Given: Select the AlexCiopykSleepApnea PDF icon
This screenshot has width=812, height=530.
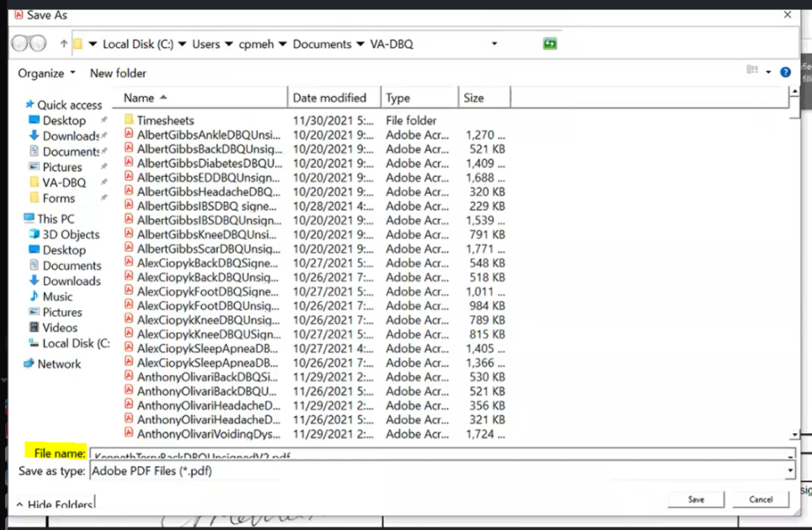Looking at the screenshot, I should pos(131,348).
